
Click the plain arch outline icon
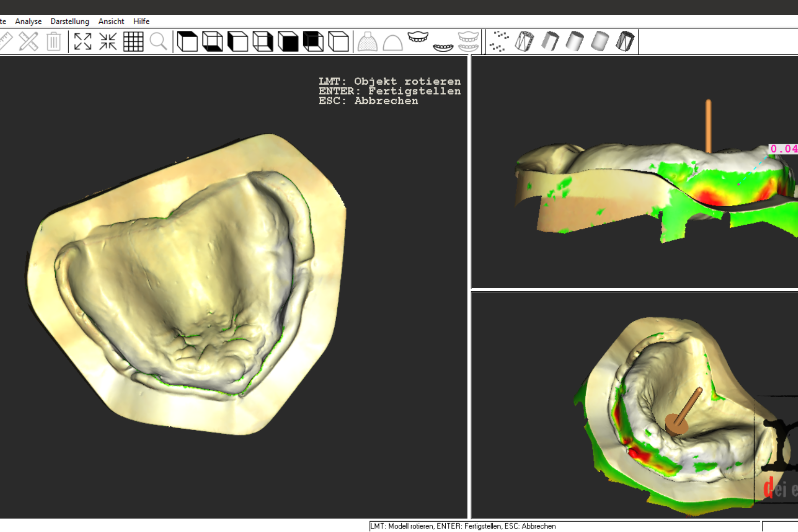tap(393, 42)
